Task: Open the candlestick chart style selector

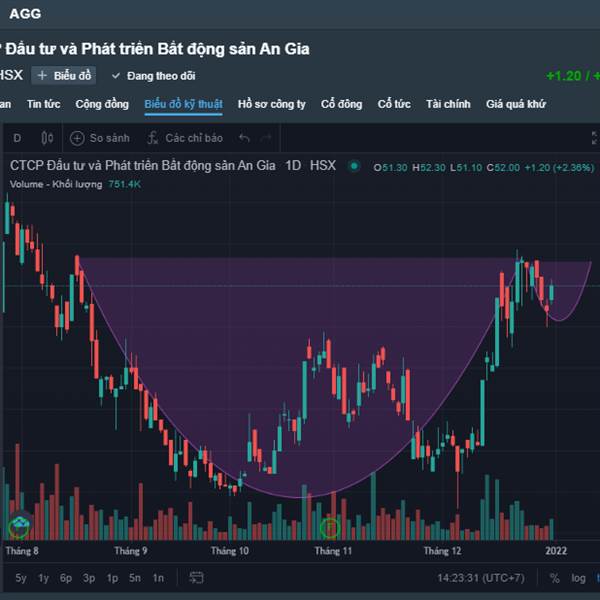Action: 47,138
